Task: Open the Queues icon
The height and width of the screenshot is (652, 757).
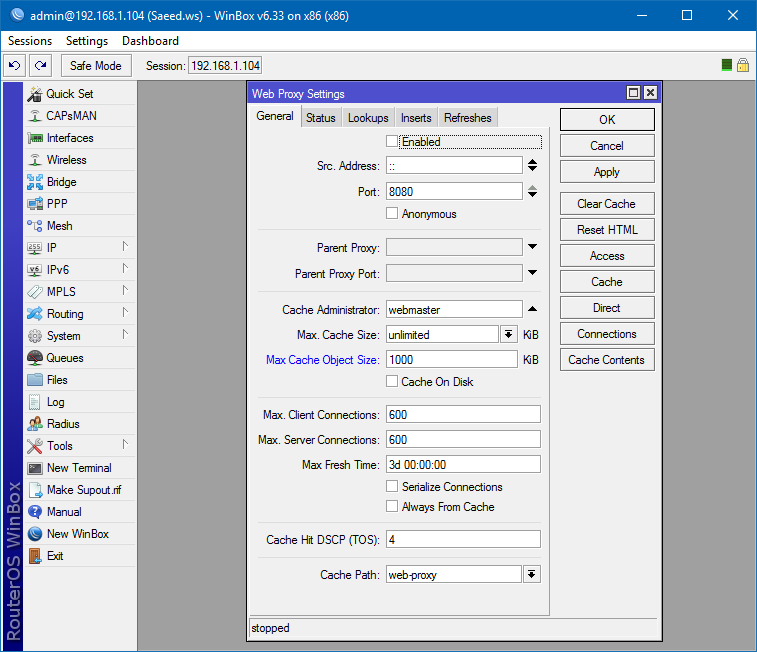Action: tap(35, 358)
